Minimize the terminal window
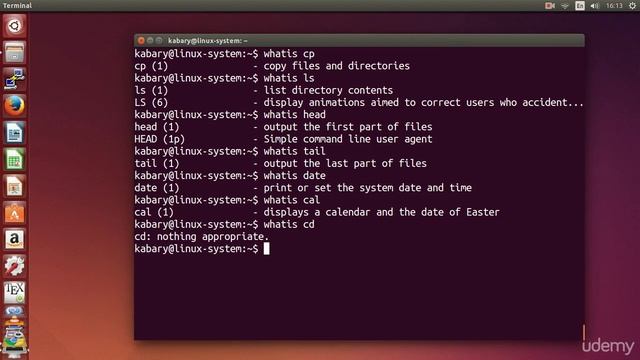Viewport: 640px width, 360px height. tap(150, 40)
